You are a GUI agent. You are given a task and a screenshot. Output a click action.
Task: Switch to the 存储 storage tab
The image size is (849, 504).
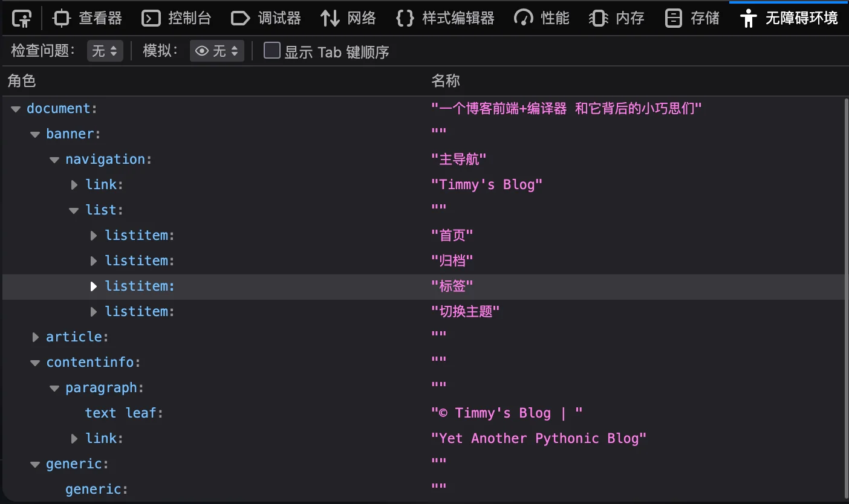tap(691, 18)
